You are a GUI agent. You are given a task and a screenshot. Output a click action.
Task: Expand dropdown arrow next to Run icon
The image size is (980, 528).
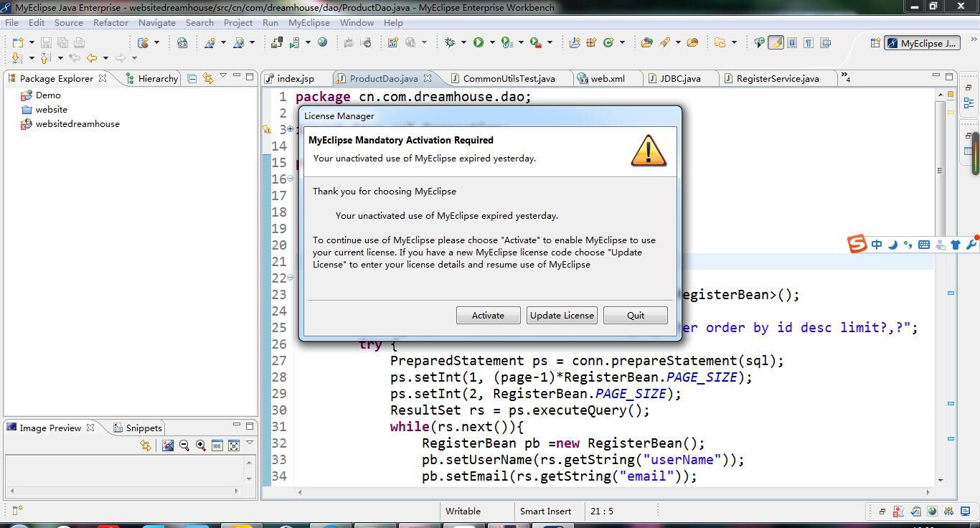pyautogui.click(x=492, y=43)
